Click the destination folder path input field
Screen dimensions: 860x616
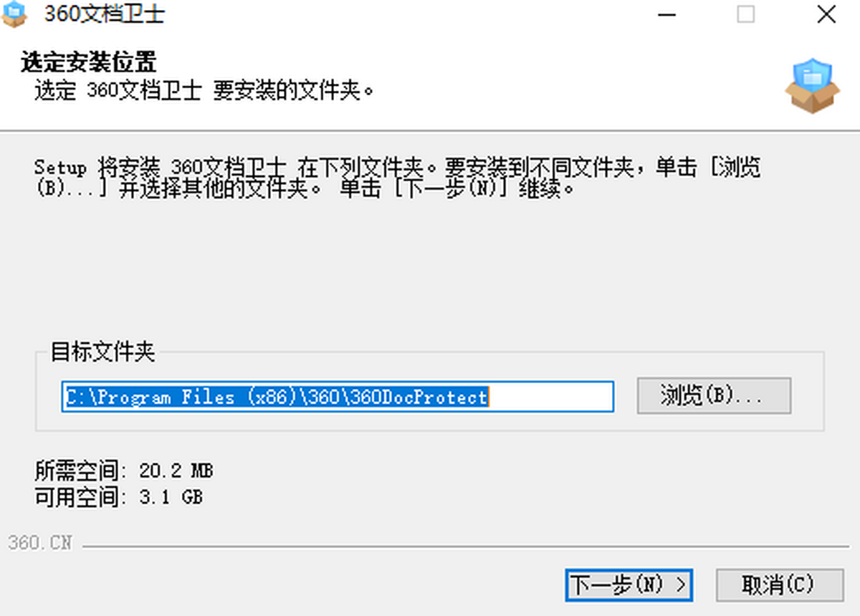pyautogui.click(x=338, y=397)
